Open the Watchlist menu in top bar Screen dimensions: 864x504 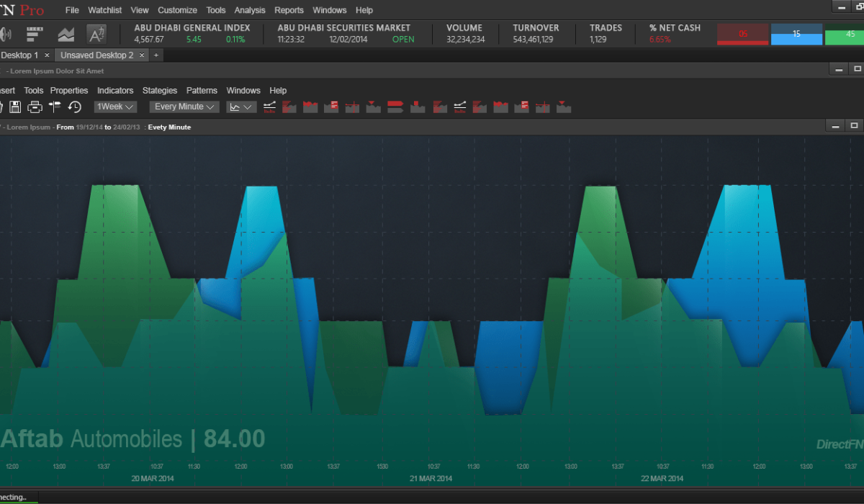click(x=104, y=10)
